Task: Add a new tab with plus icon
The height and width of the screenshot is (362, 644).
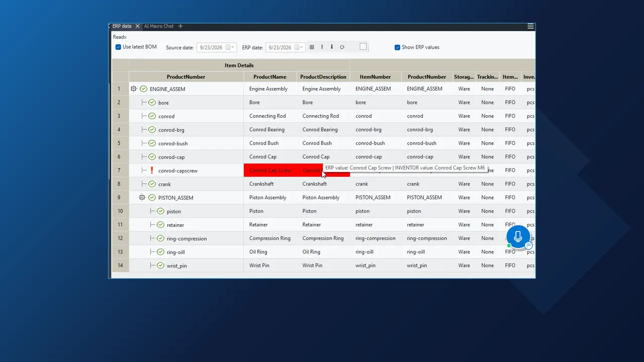Action: click(x=181, y=26)
